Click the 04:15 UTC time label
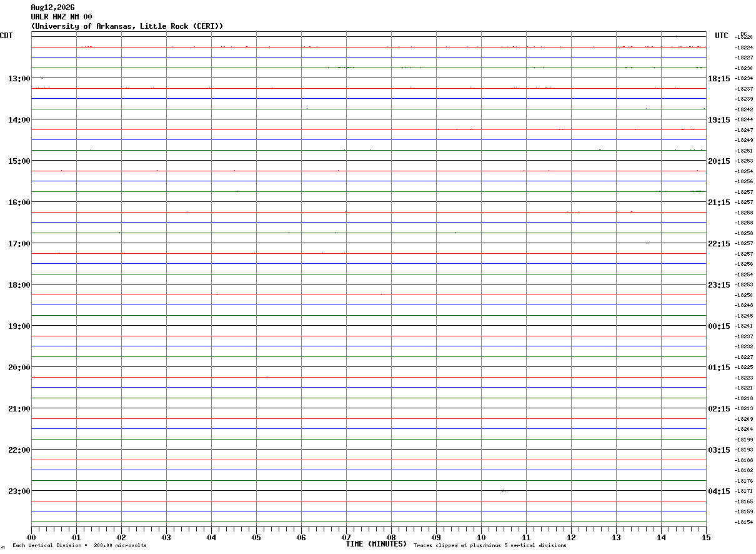 pos(719,491)
